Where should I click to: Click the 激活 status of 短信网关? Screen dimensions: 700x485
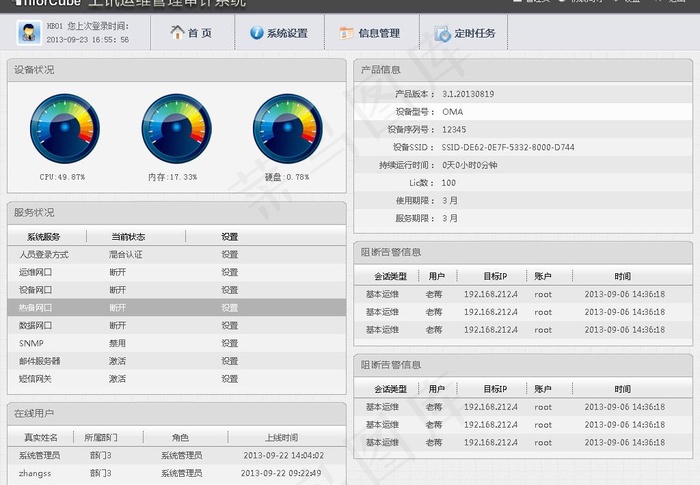(x=117, y=379)
